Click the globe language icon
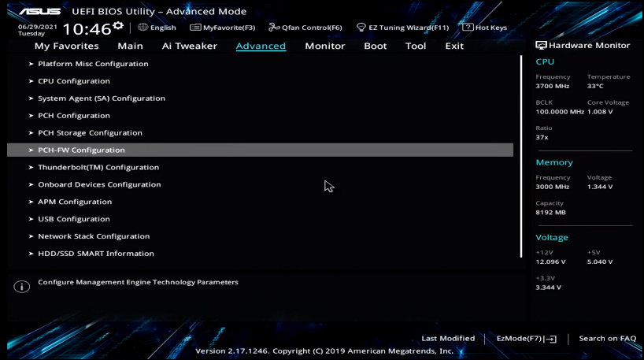The height and width of the screenshot is (360, 644). click(x=142, y=28)
